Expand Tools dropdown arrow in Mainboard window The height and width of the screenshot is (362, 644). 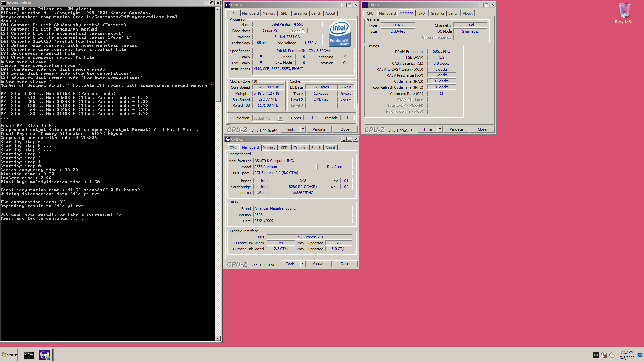[303, 264]
